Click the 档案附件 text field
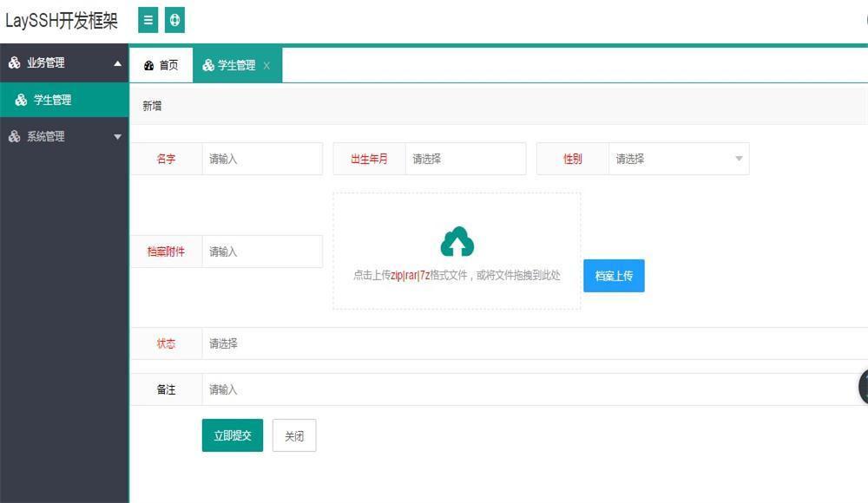 [x=261, y=251]
